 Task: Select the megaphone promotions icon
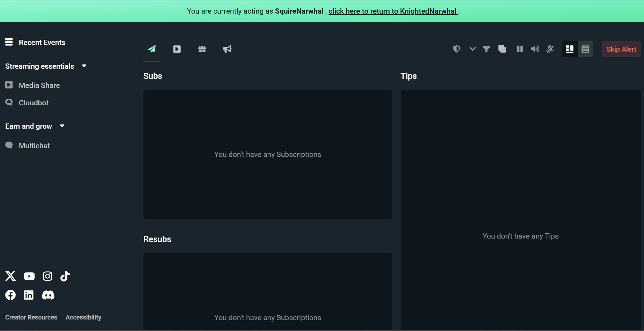point(227,49)
